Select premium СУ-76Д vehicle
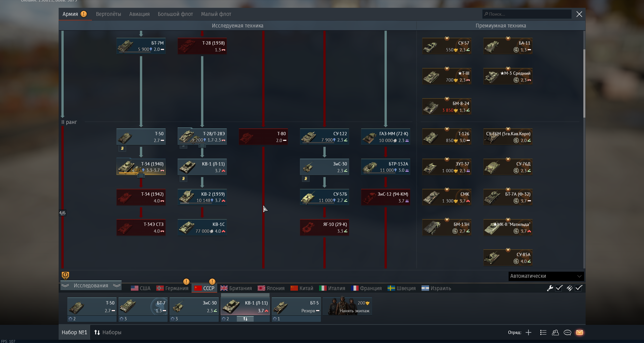This screenshot has width=644, height=343. pyautogui.click(x=508, y=167)
